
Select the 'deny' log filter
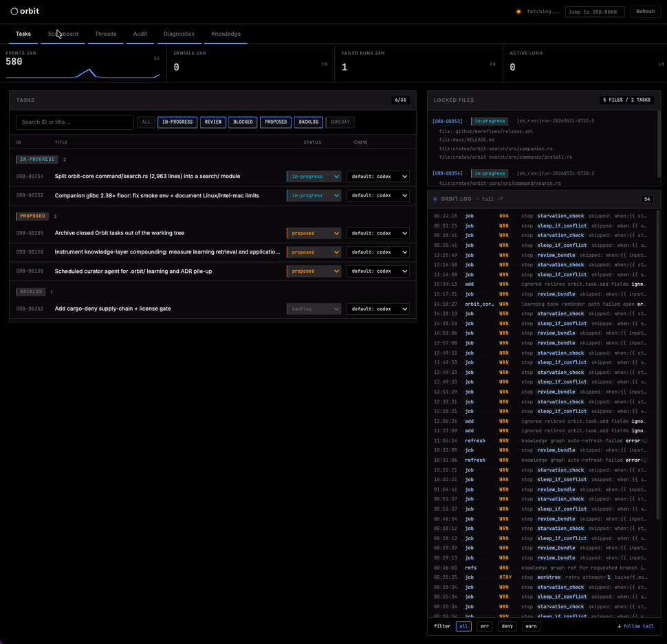point(507,626)
